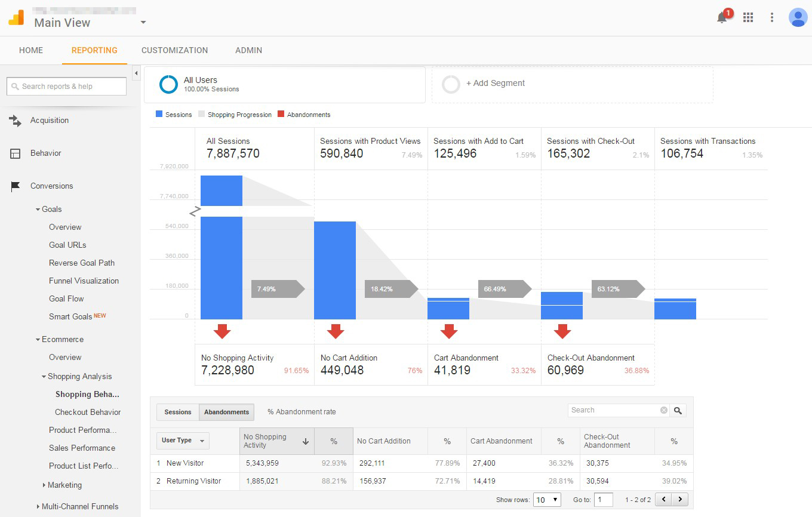The height and width of the screenshot is (517, 812).
Task: Switch to the Abandonments table tab
Action: point(226,412)
